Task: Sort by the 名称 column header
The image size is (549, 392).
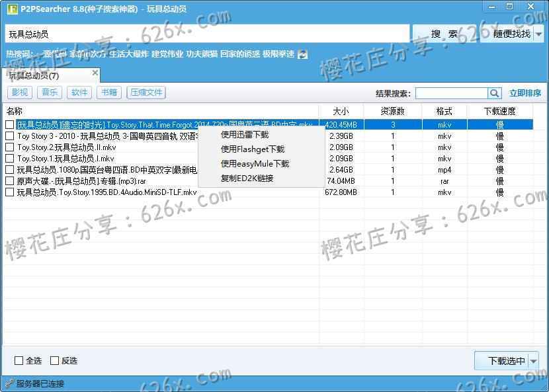Action: (x=161, y=111)
